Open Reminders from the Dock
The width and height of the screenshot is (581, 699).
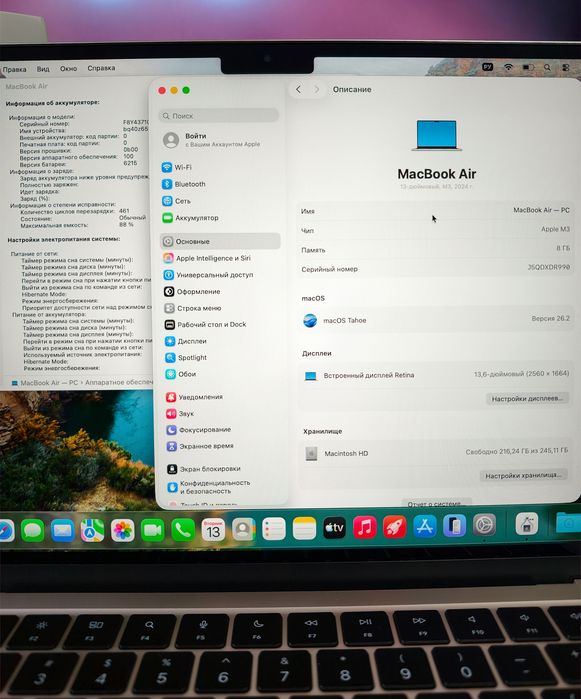click(273, 529)
